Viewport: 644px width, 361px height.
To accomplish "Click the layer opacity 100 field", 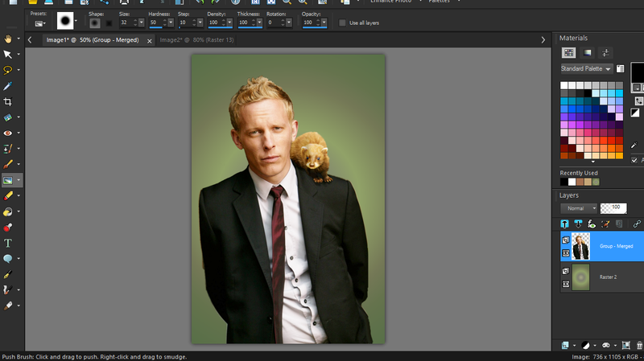I will click(613, 208).
